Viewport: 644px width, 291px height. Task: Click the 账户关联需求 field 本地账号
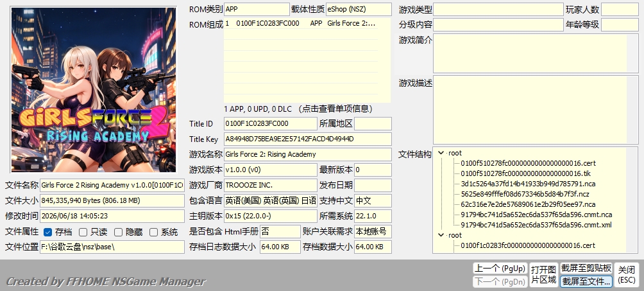point(373,231)
